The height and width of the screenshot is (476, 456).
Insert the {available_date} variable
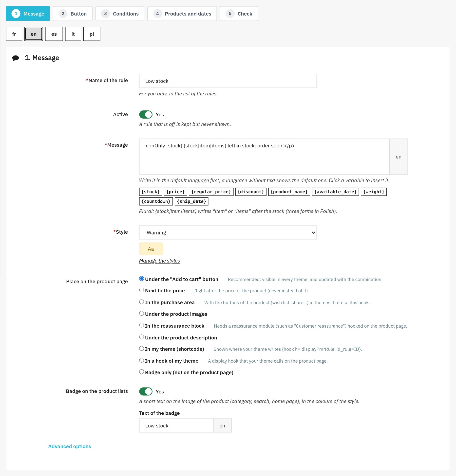[x=335, y=192]
